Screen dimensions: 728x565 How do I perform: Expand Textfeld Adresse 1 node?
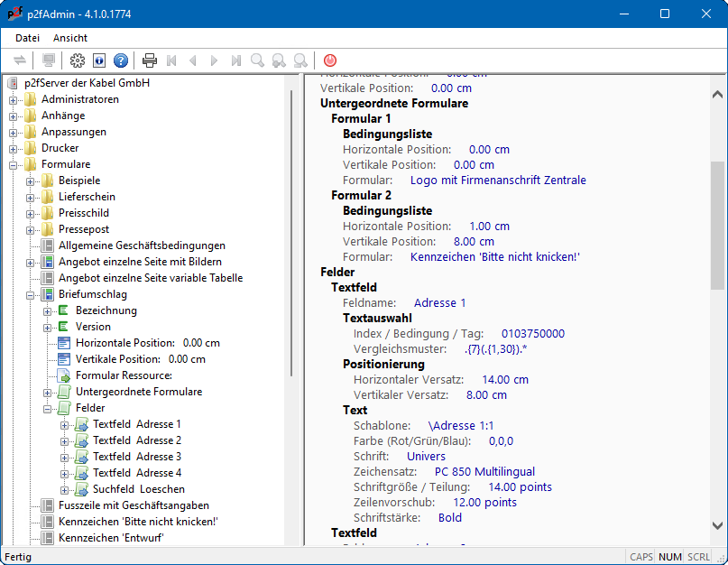coord(65,424)
